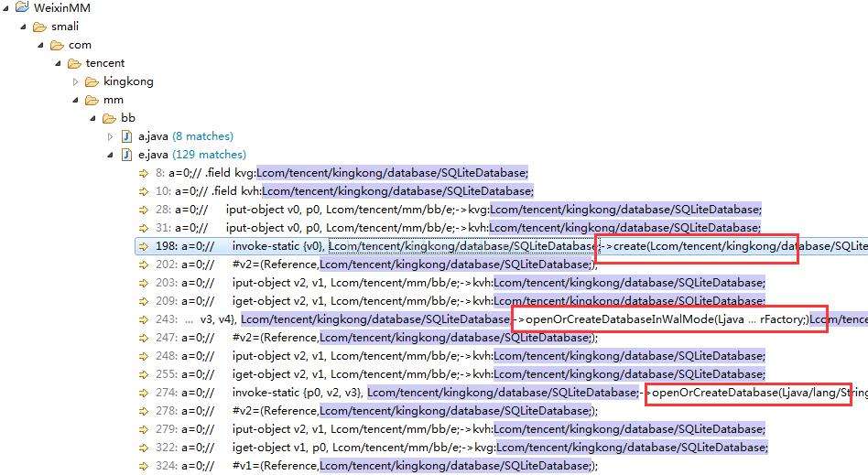Image resolution: width=868 pixels, height=475 pixels.
Task: Open match text at line 8 field kvg
Action: pyautogui.click(x=342, y=173)
